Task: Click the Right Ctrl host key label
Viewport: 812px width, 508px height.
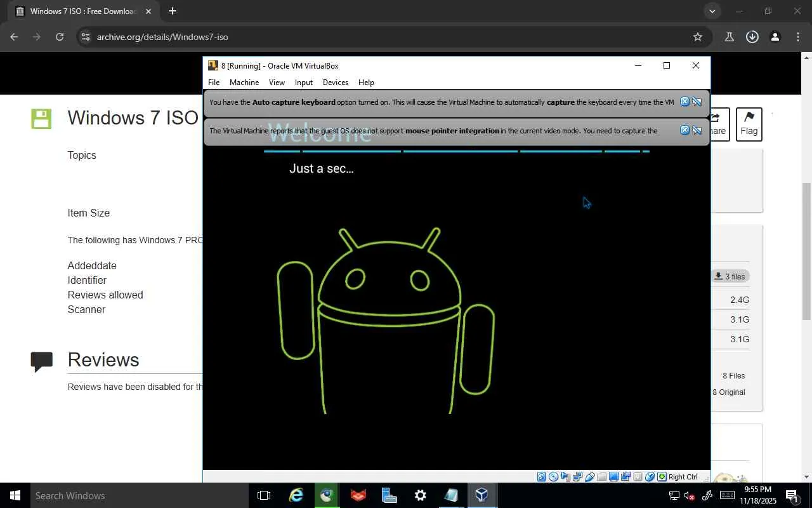Action: 683,477
